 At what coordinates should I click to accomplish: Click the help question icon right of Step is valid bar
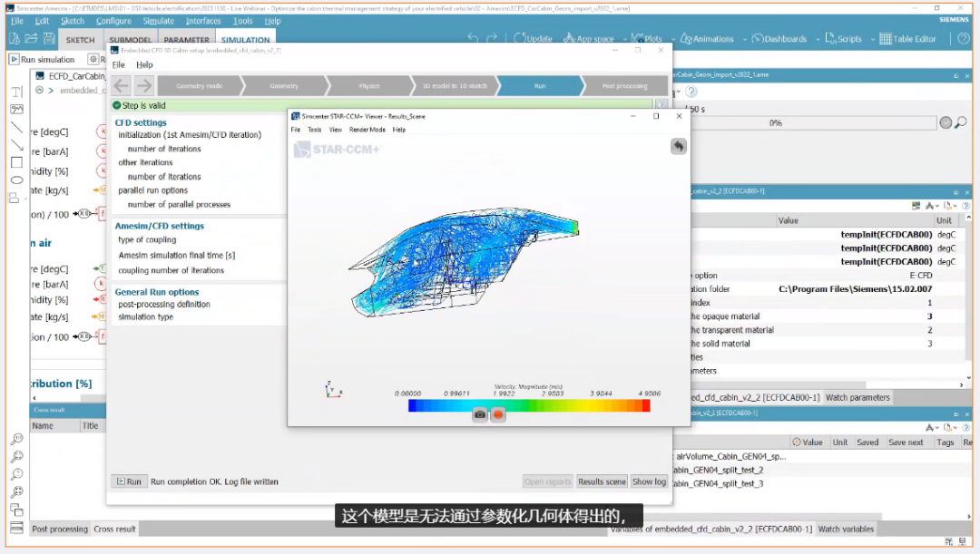pyautogui.click(x=661, y=105)
